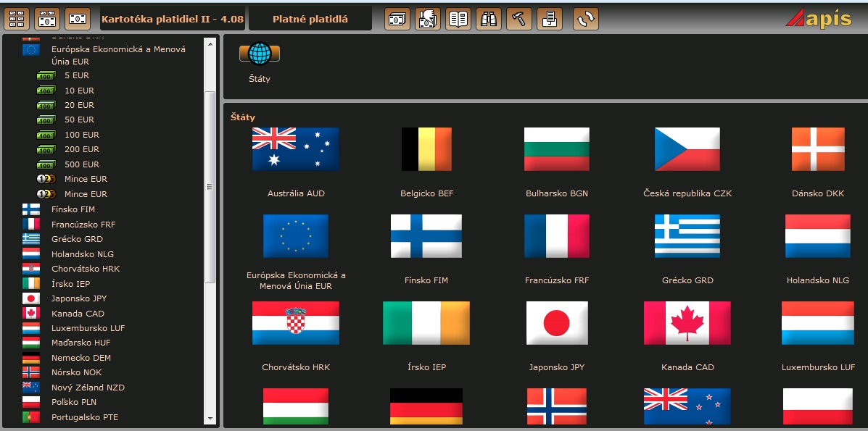Select 50 EUR banknote in tree
868x431 pixels.
(x=79, y=120)
